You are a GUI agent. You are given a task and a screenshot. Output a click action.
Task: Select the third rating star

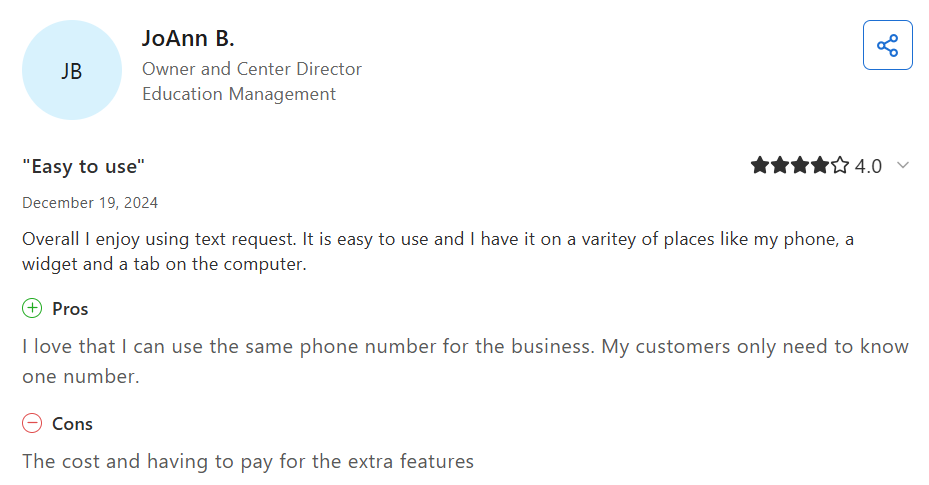[x=800, y=165]
